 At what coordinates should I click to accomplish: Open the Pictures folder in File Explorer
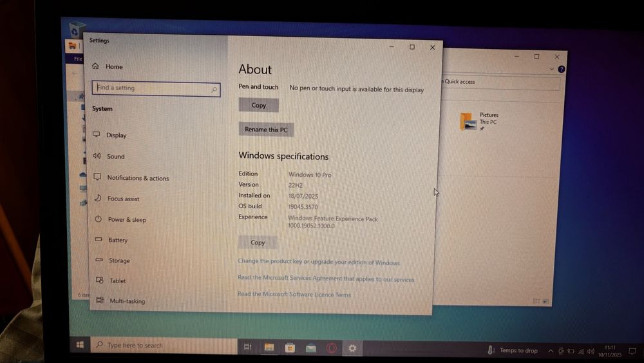(x=479, y=121)
